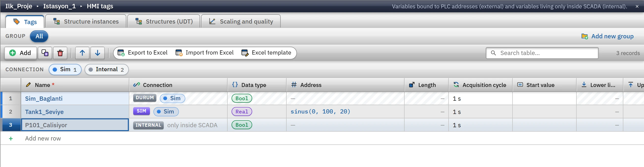This screenshot has width=644, height=167.
Task: Open the Bool data type for Sim_Baglanti
Action: [x=242, y=98]
